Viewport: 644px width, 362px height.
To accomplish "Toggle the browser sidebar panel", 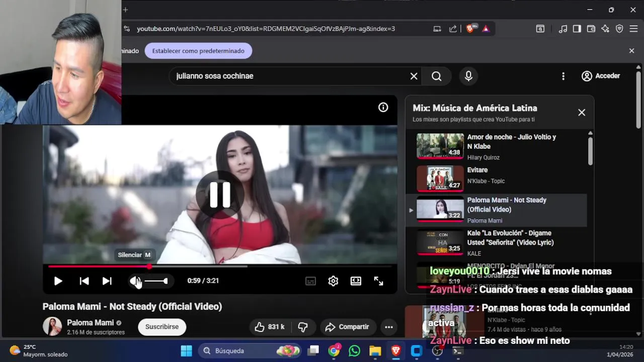I will point(577,29).
